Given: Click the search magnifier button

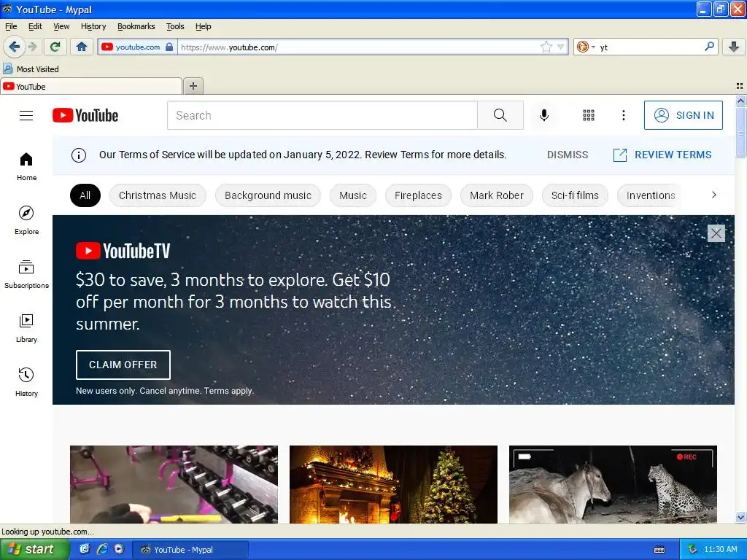Looking at the screenshot, I should pyautogui.click(x=500, y=115).
